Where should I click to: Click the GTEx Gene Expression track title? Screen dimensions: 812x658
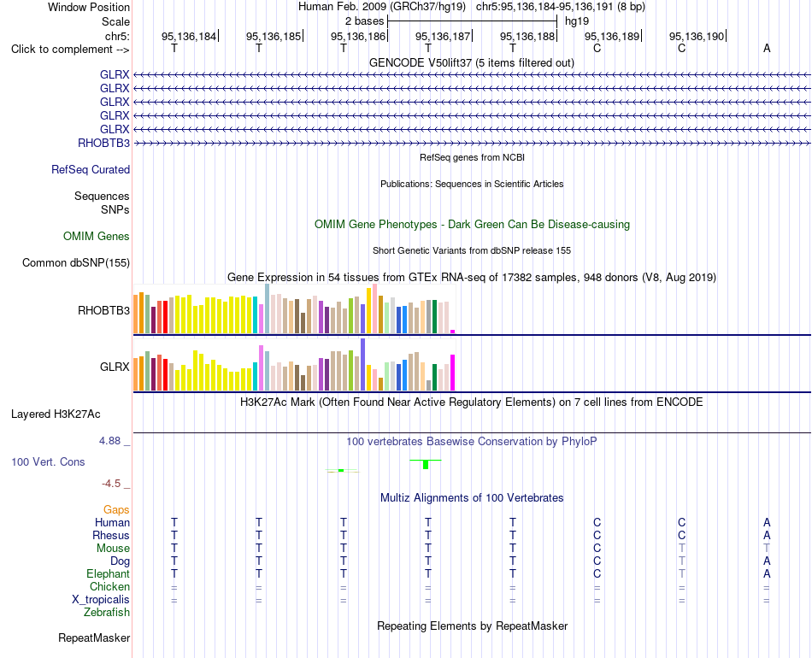coord(472,278)
